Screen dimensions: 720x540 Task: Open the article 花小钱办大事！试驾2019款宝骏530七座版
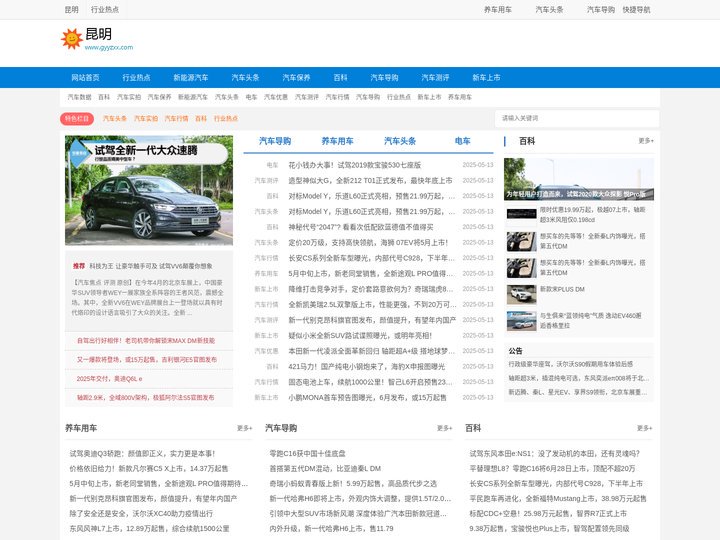tap(354, 165)
